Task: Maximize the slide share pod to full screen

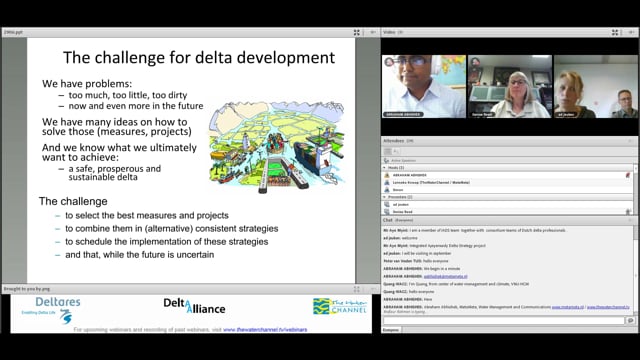Action: [357, 32]
